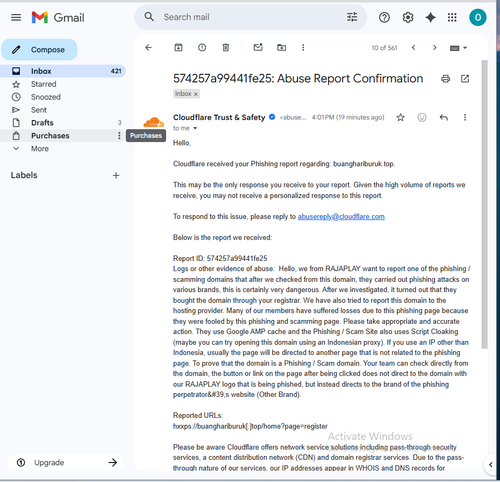Screen dimensions: 500x482
Task: Click the reported URL text
Action: click(250, 426)
